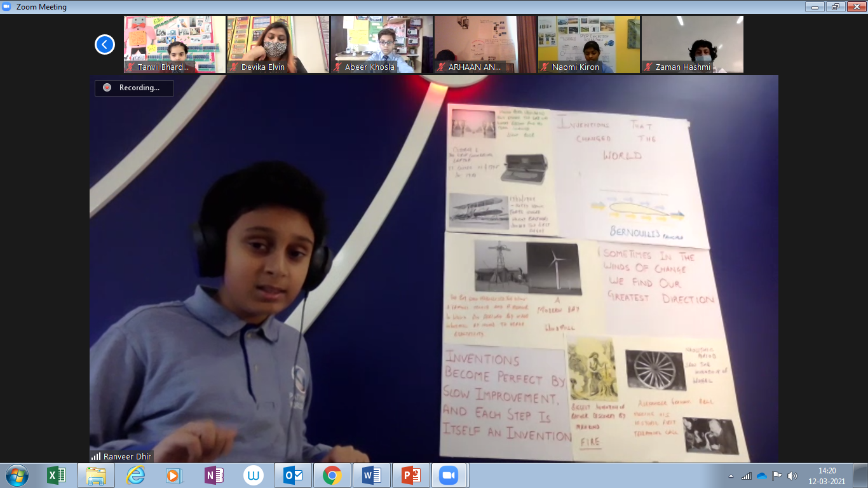Minimize the Zoom Meeting window

pos(815,6)
